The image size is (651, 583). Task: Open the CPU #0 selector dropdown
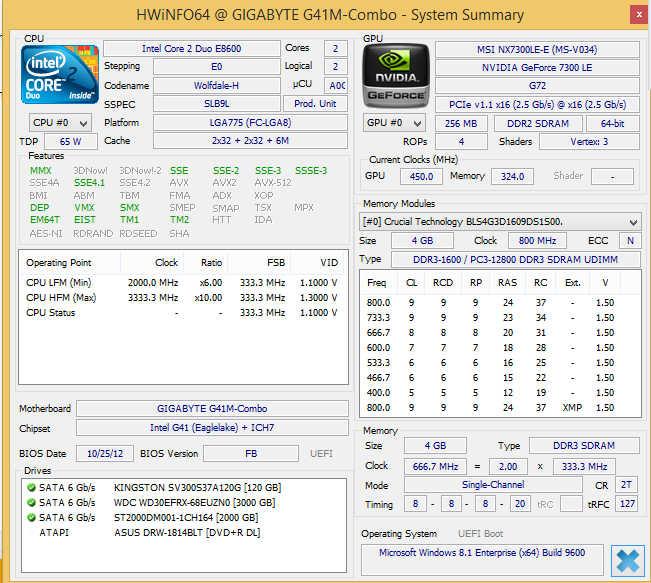tap(60, 123)
